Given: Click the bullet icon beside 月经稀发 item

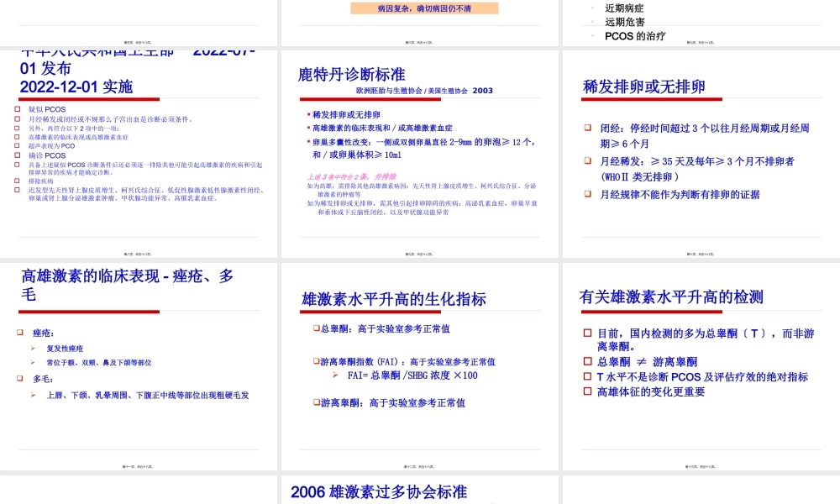Looking at the screenshot, I should [x=588, y=160].
